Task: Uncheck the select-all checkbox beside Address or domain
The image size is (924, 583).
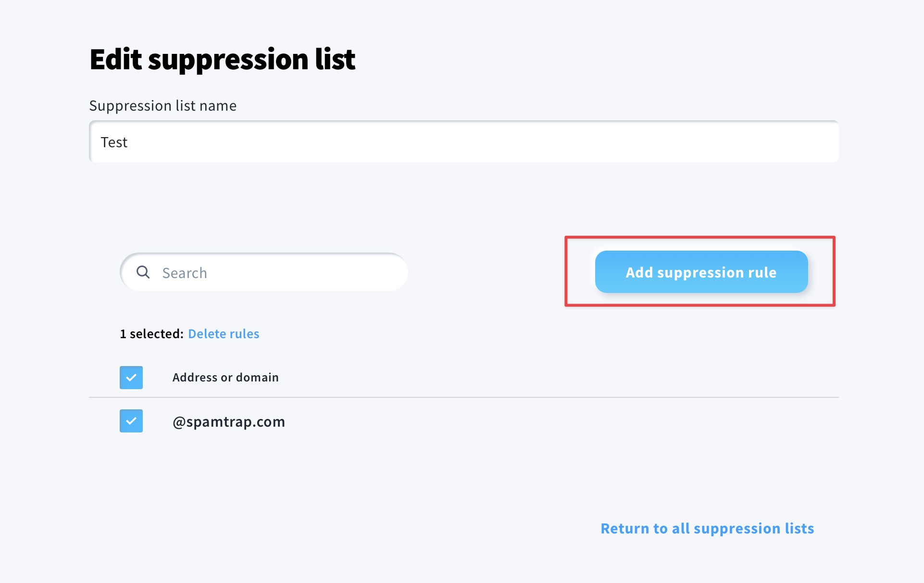Action: click(x=131, y=378)
